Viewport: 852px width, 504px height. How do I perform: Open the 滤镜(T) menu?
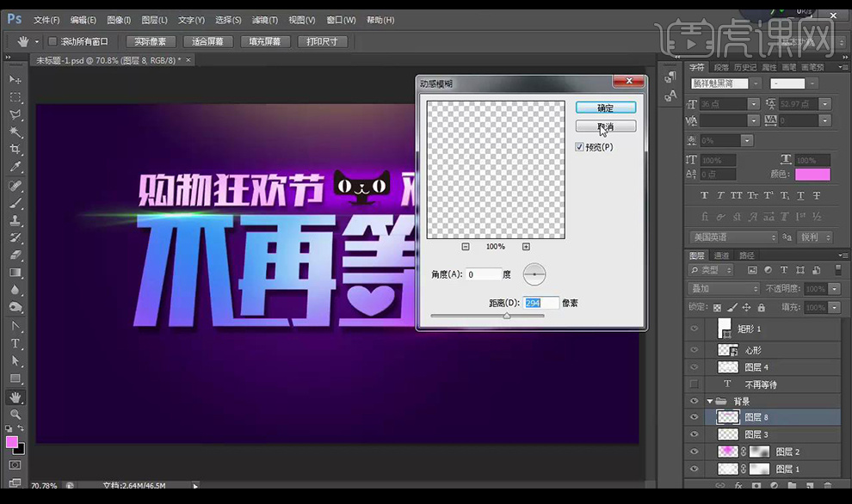(264, 20)
